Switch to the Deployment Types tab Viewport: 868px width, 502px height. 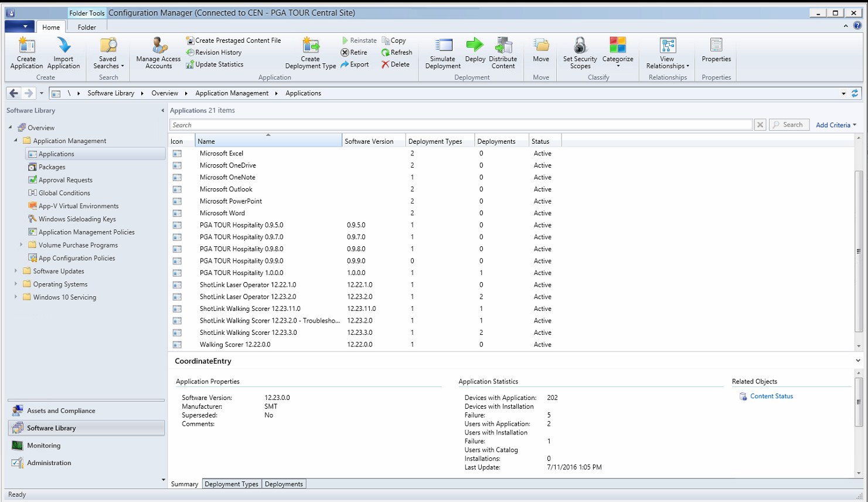[232, 484]
